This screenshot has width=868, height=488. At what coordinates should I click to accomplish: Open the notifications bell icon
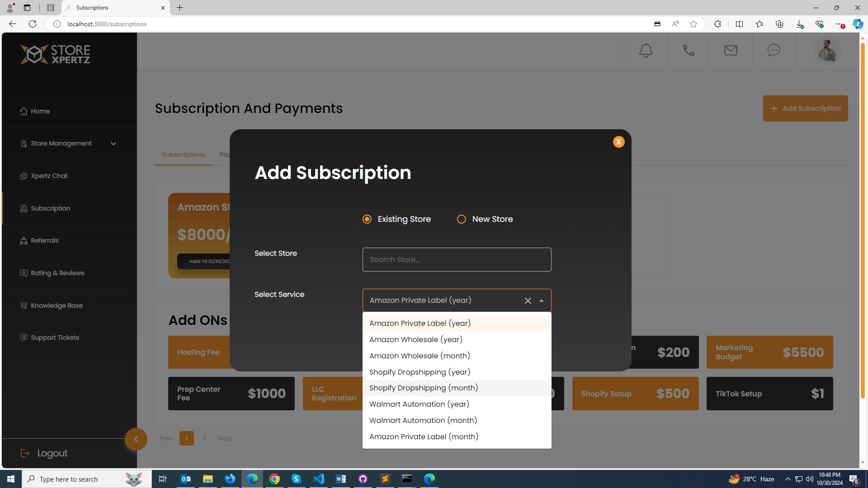646,51
